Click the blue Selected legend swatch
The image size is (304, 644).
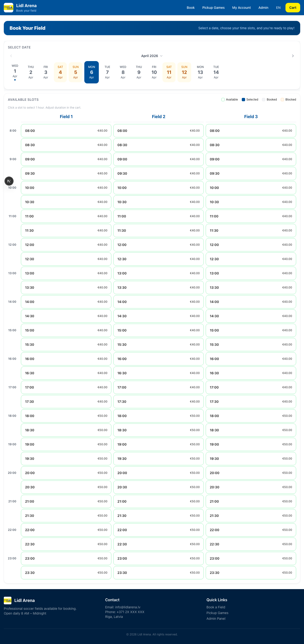243,100
